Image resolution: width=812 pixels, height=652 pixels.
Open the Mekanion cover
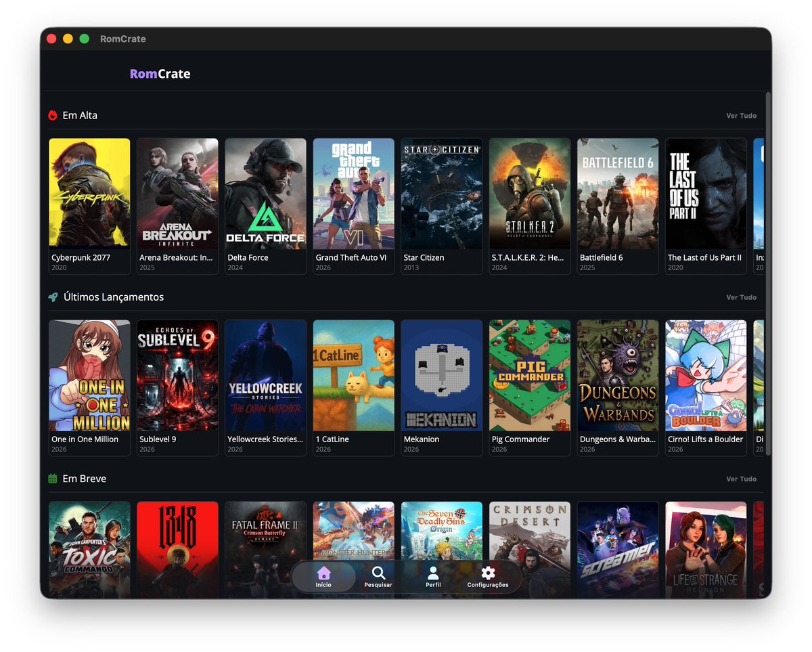[441, 375]
